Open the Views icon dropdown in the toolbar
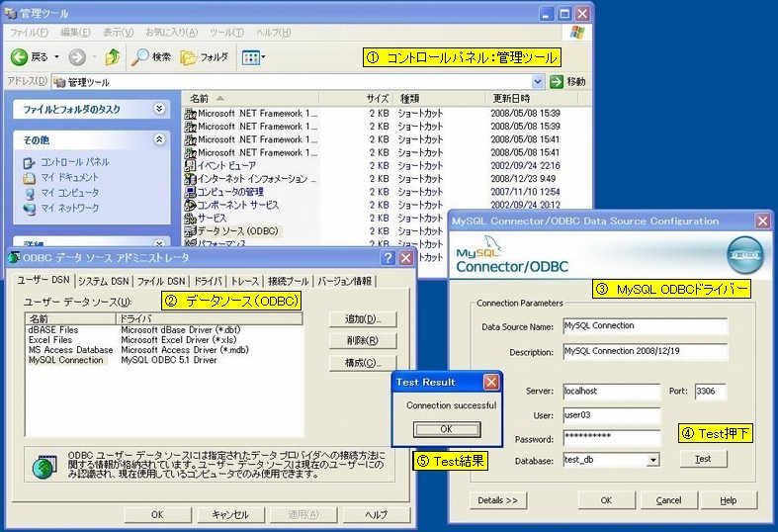The width and height of the screenshot is (778, 532). pyautogui.click(x=253, y=57)
